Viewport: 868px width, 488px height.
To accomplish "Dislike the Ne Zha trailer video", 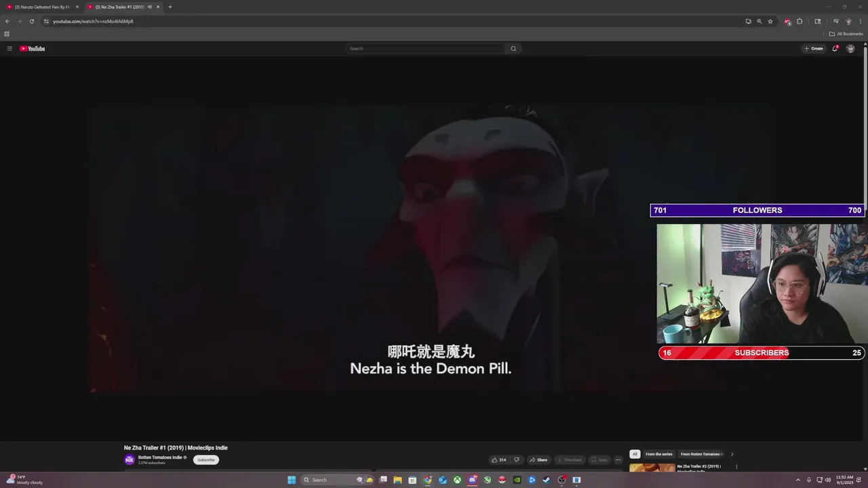I will (516, 460).
